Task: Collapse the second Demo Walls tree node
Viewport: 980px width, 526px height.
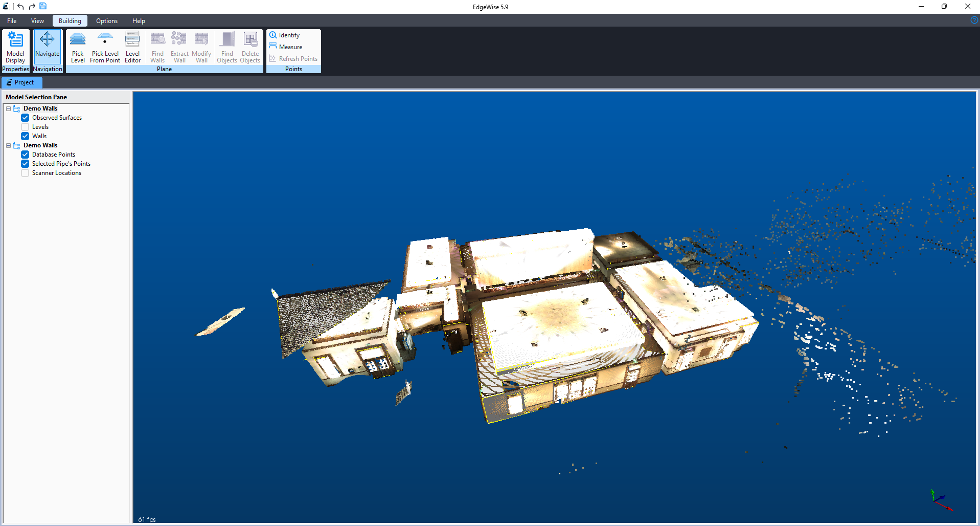Action: pyautogui.click(x=8, y=145)
